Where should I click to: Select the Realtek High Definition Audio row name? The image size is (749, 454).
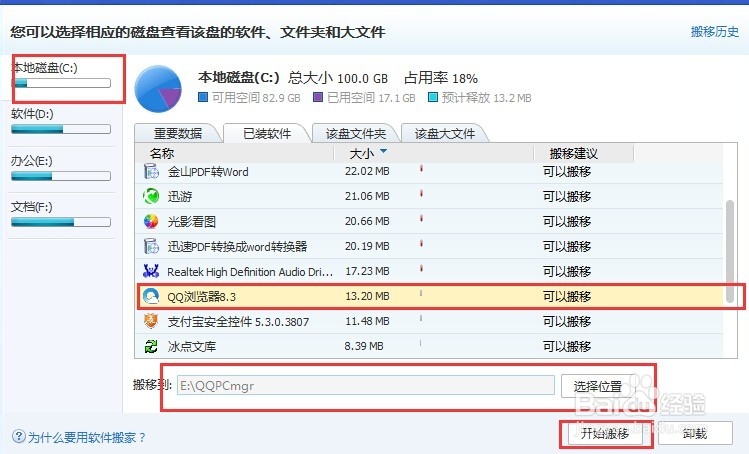250,272
